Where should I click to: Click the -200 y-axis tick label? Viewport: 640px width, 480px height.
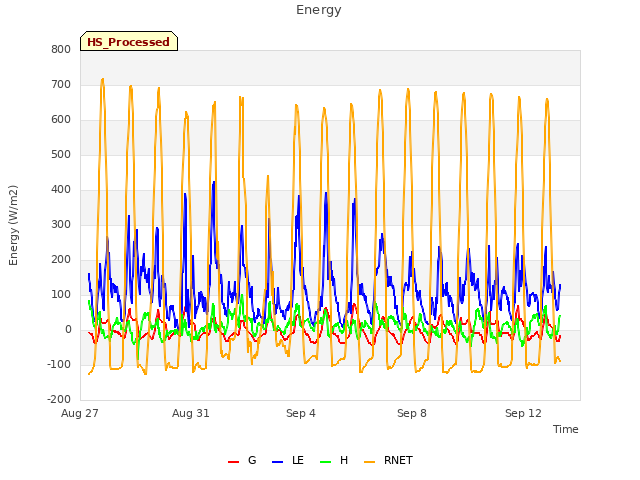click(59, 400)
